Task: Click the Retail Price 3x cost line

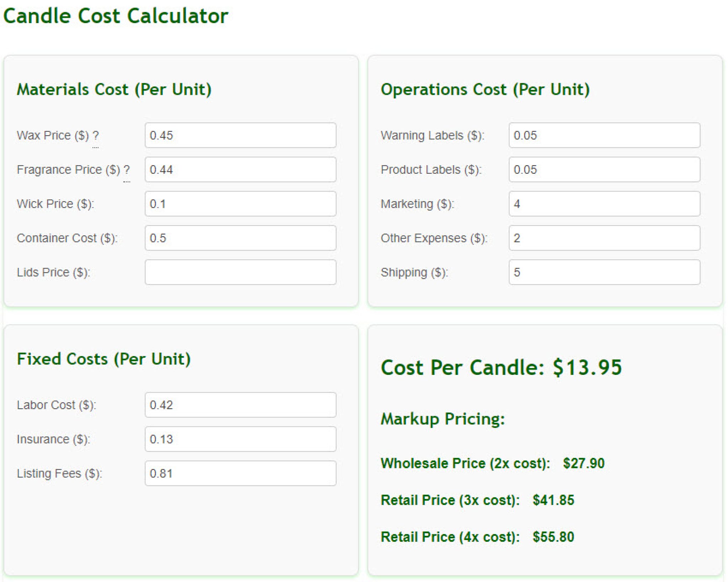Action: click(x=478, y=500)
